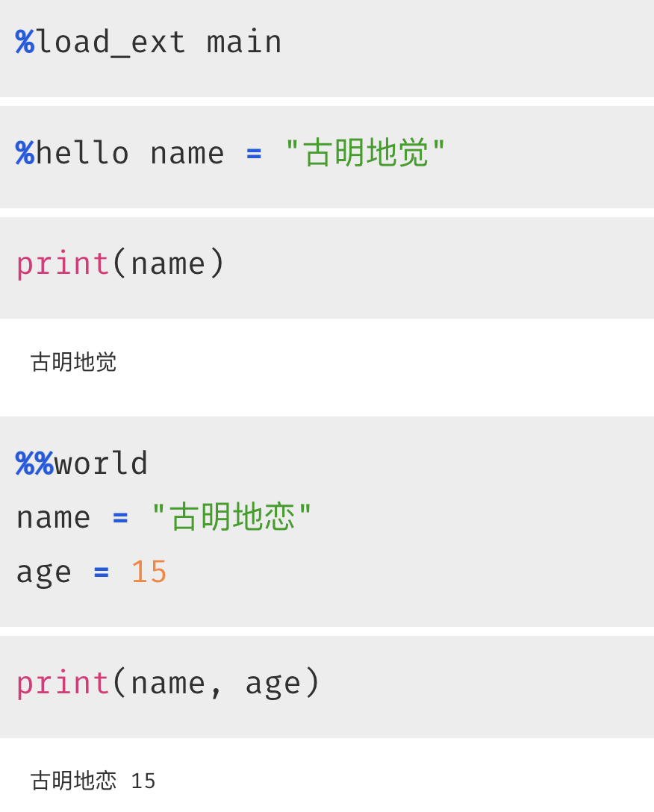Click the %load_ext main code cell
This screenshot has width=654, height=812.
(327, 48)
